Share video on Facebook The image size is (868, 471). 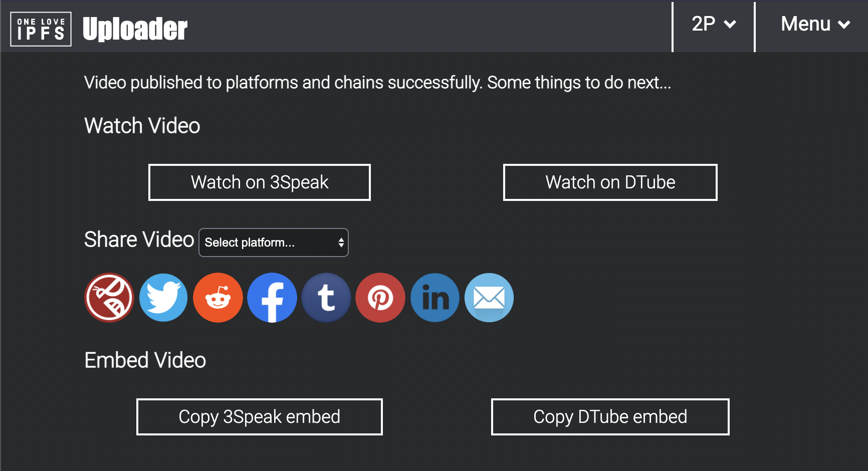(272, 298)
